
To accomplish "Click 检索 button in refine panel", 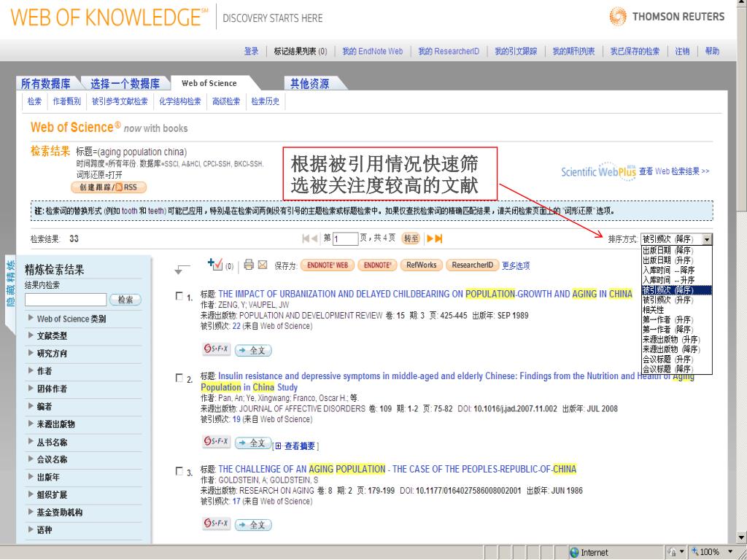I will (125, 300).
